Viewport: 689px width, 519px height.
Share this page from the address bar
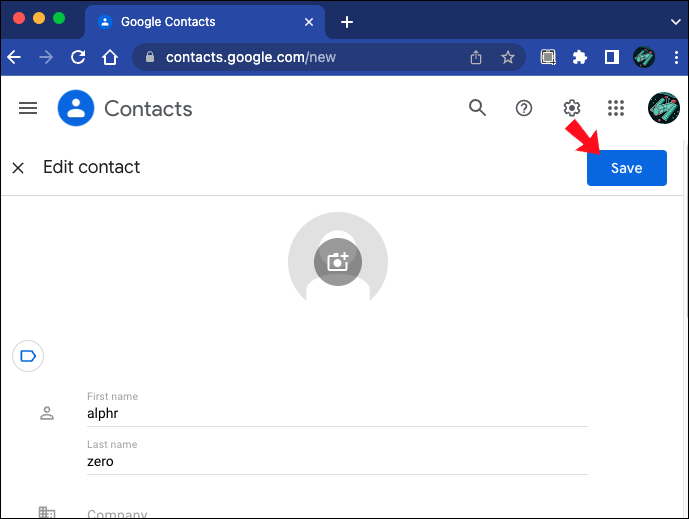pyautogui.click(x=476, y=57)
